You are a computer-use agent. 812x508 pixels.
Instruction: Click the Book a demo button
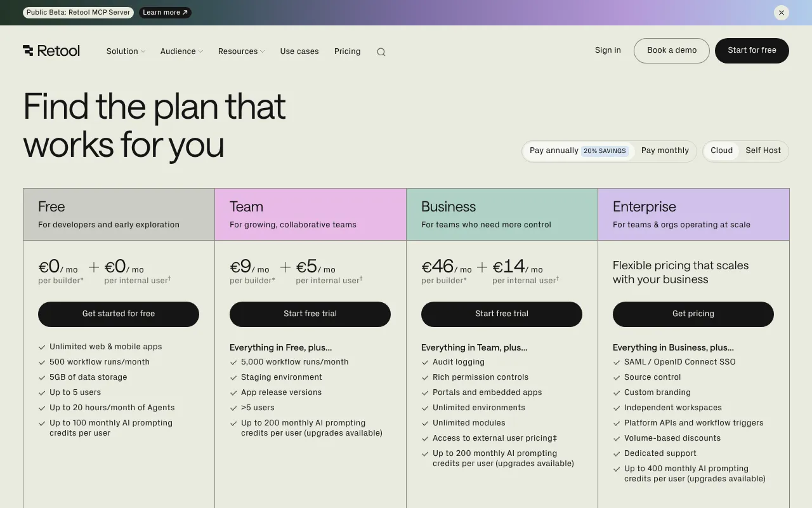coord(672,51)
